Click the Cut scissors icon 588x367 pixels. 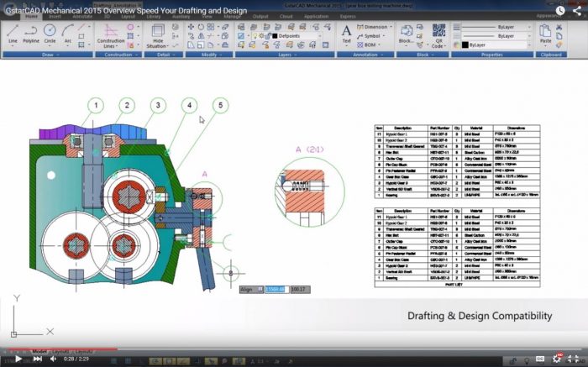click(559, 27)
